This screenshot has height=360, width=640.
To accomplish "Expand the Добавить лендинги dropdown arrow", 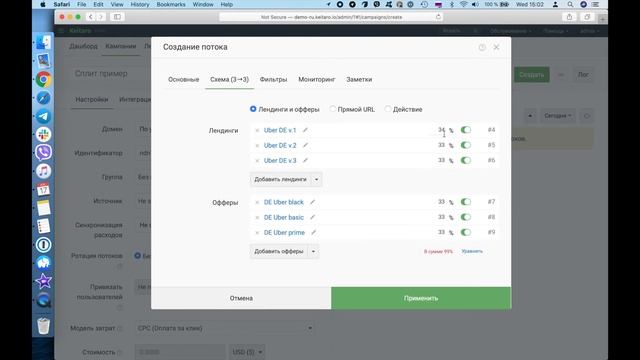I will (316, 179).
